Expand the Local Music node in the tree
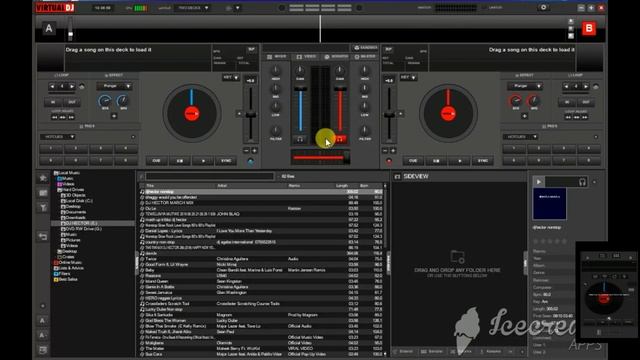 [67, 173]
